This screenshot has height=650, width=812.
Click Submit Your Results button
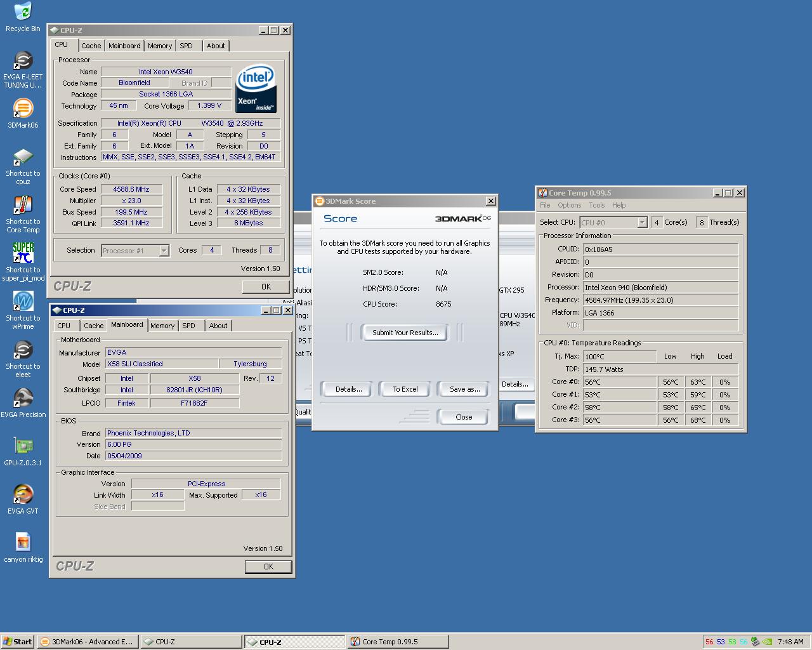(405, 333)
